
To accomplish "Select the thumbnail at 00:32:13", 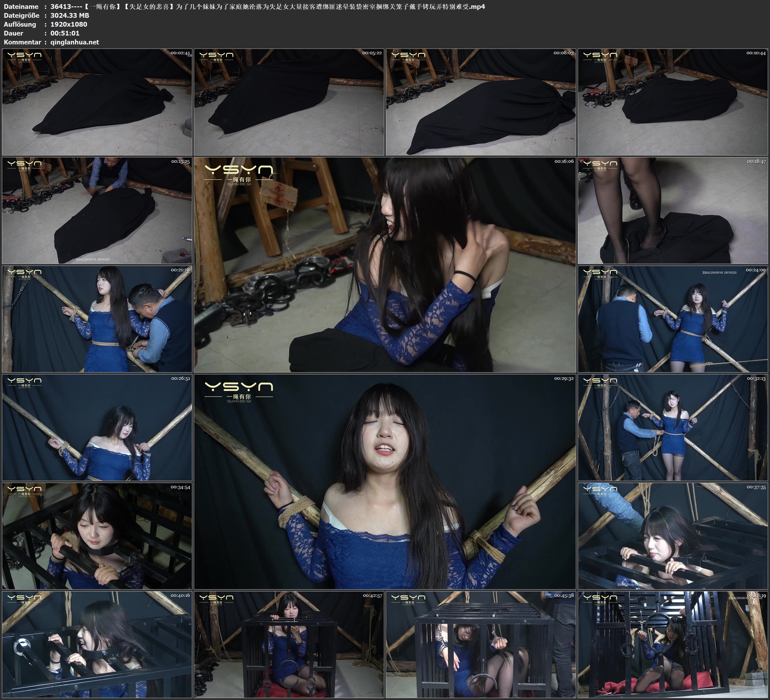I will point(673,427).
